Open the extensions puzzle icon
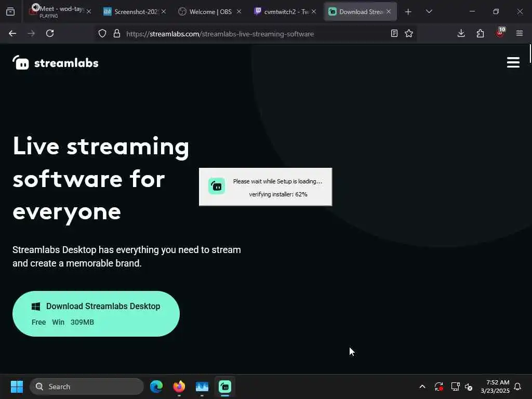 click(480, 33)
